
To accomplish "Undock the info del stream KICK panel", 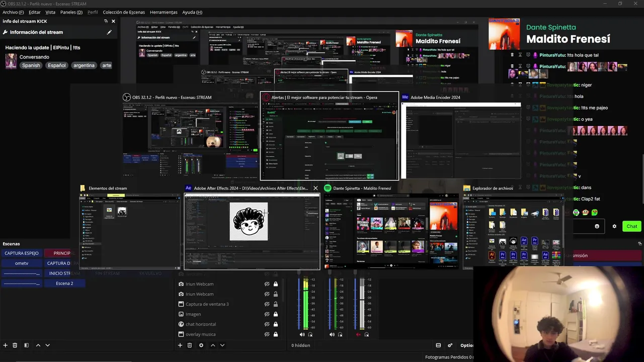I will [106, 21].
